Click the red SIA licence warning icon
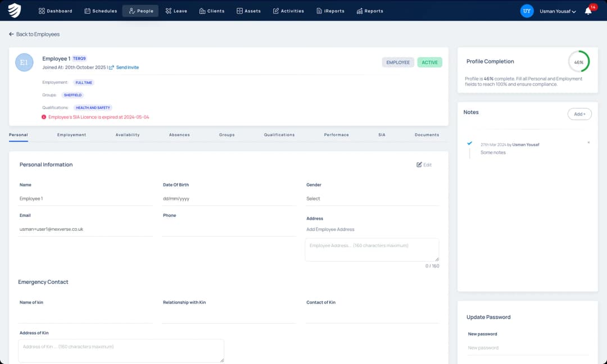607x364 pixels. click(44, 117)
